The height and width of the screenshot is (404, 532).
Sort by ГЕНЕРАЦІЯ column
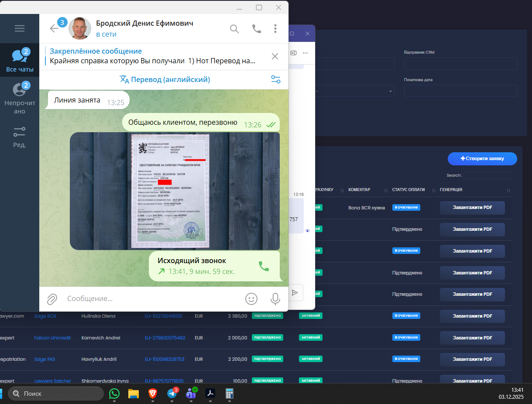pos(475,190)
